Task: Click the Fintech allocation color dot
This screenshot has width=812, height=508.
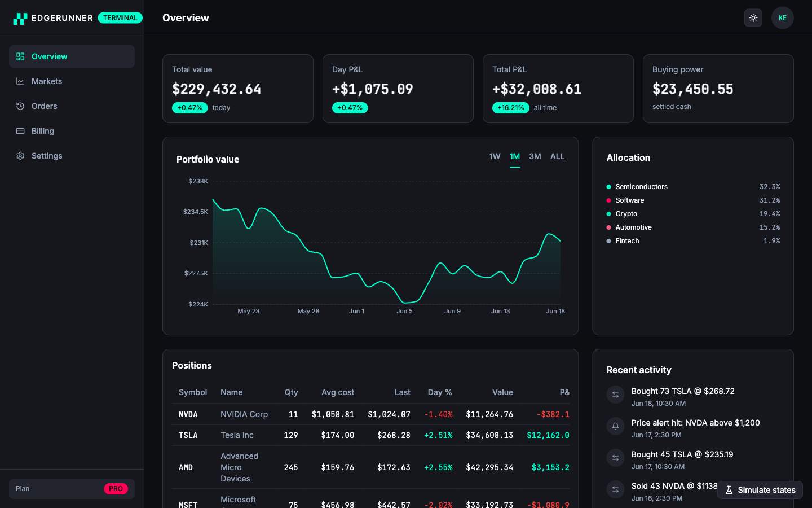Action: coord(608,241)
